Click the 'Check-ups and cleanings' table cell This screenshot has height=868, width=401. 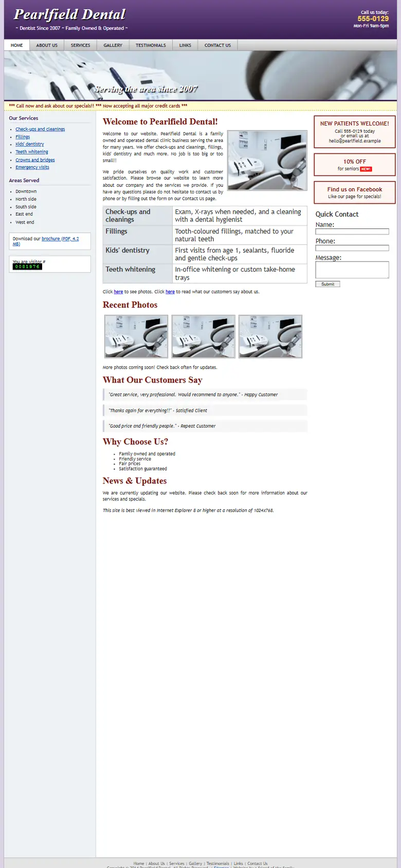coord(138,215)
